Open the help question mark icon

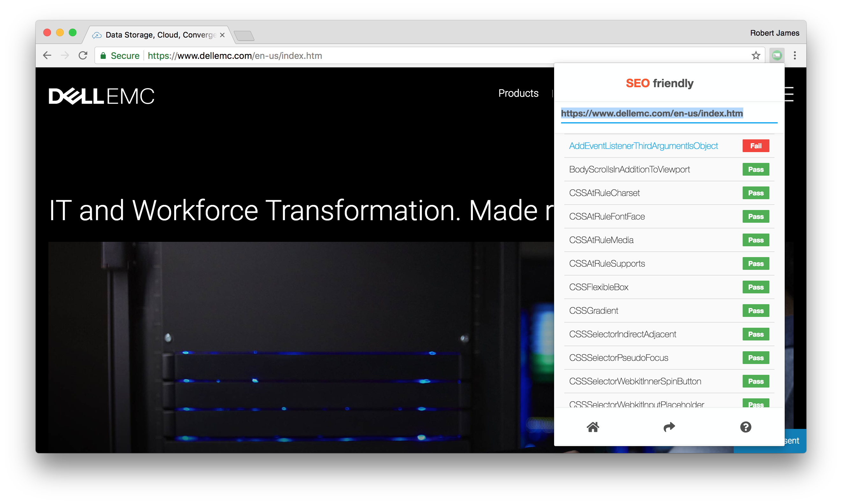[746, 427]
